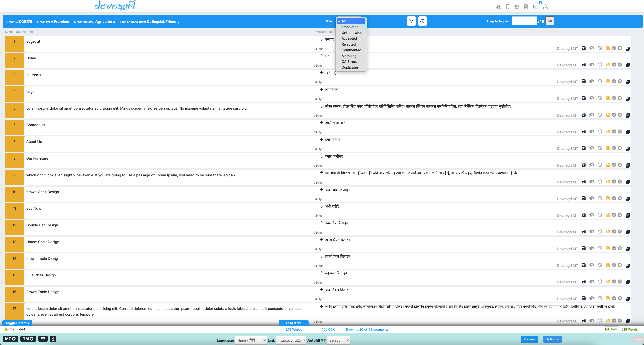Reject the Double Bed Design translation
The height and width of the screenshot is (345, 644).
(620, 232)
